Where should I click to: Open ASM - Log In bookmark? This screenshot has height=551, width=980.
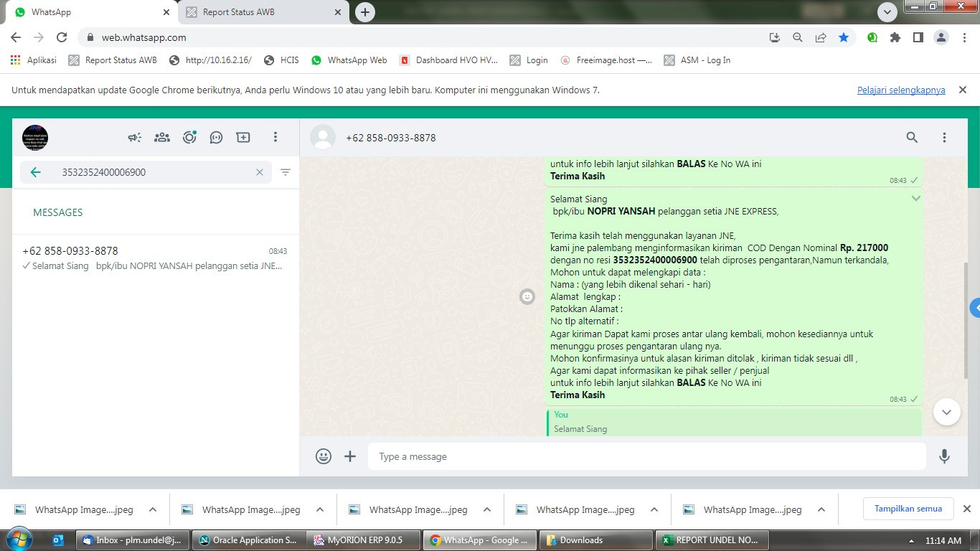[x=697, y=60]
